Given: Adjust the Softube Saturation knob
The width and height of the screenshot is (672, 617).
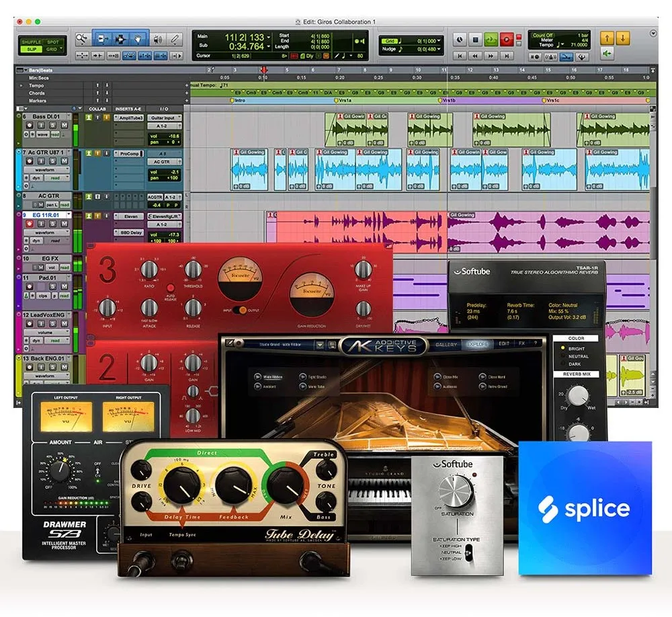Looking at the screenshot, I should coord(456,492).
